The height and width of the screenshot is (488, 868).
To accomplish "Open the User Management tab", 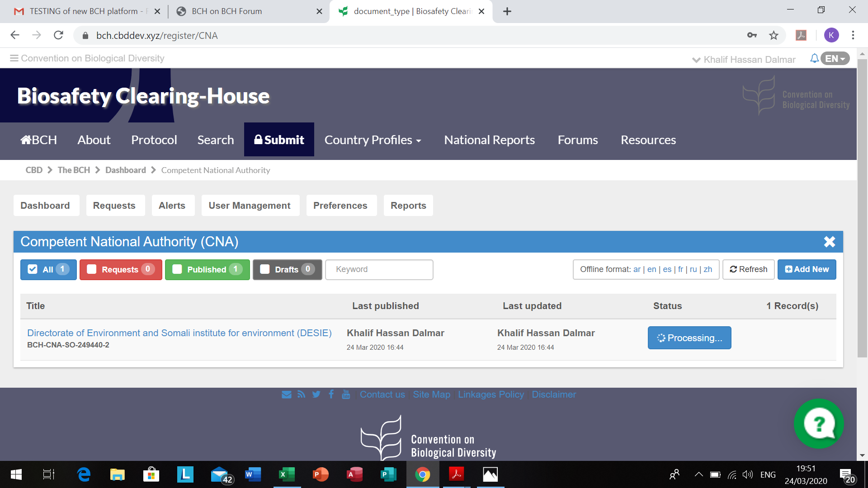I will pyautogui.click(x=250, y=206).
